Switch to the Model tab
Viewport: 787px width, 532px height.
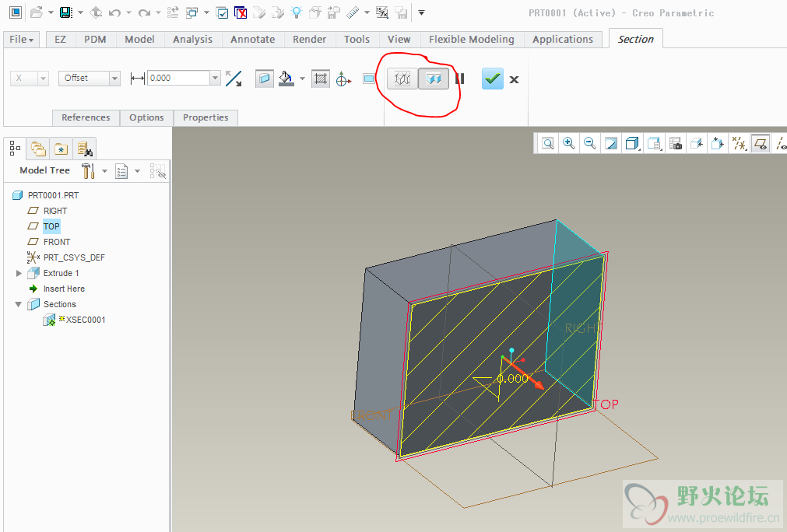point(139,39)
